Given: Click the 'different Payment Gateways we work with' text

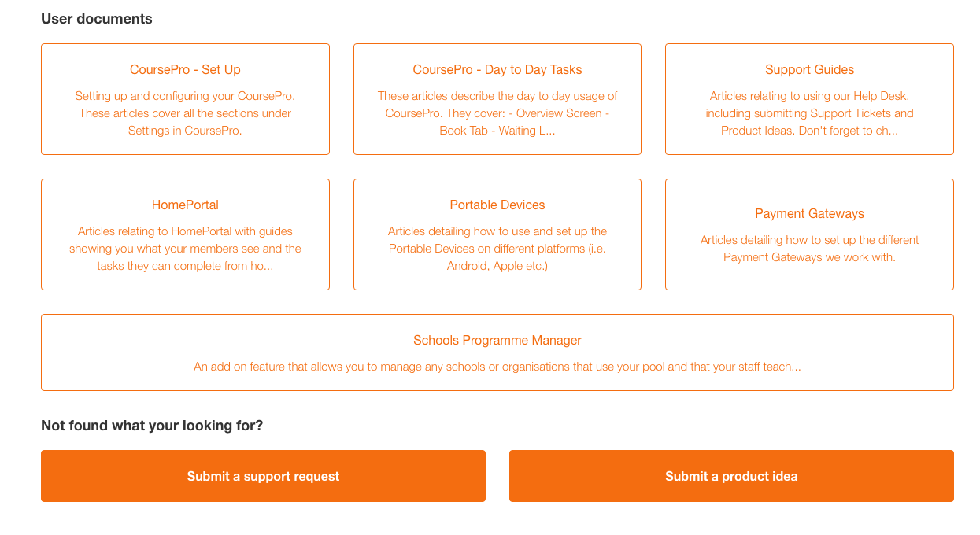Looking at the screenshot, I should click(809, 249).
